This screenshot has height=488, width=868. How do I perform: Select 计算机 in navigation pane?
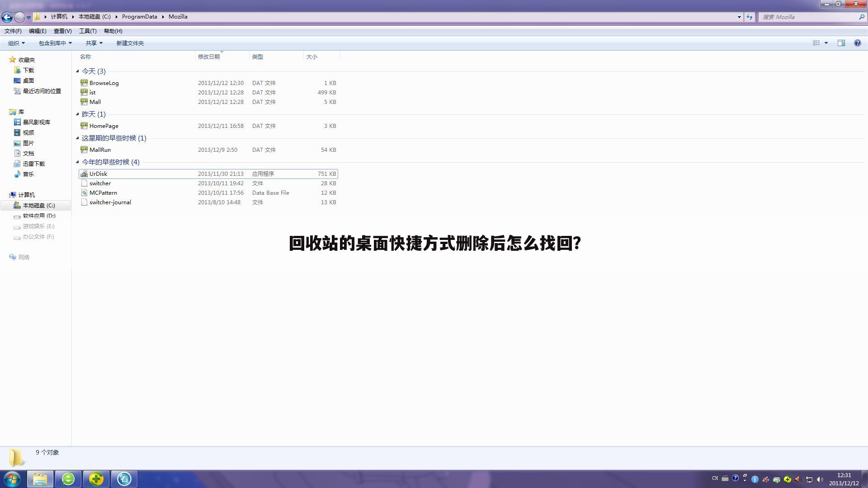pyautogui.click(x=27, y=195)
